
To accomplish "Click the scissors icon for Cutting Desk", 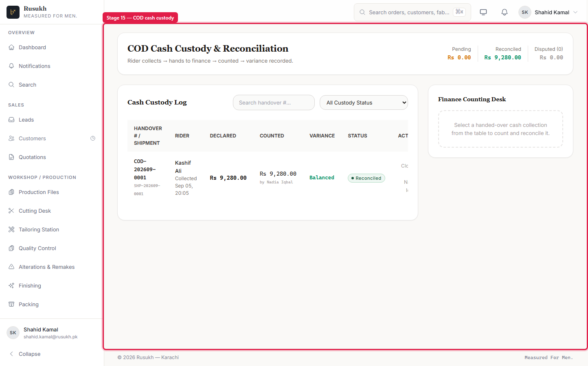I will point(11,211).
